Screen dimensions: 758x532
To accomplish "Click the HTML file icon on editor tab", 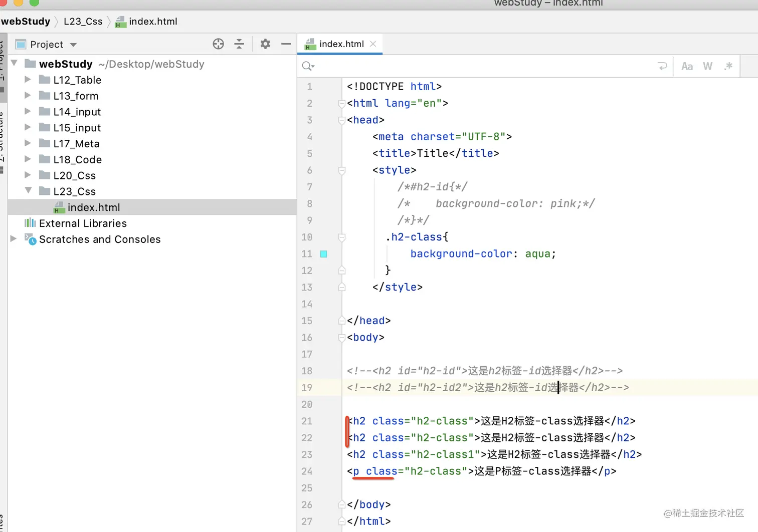I will [x=310, y=44].
